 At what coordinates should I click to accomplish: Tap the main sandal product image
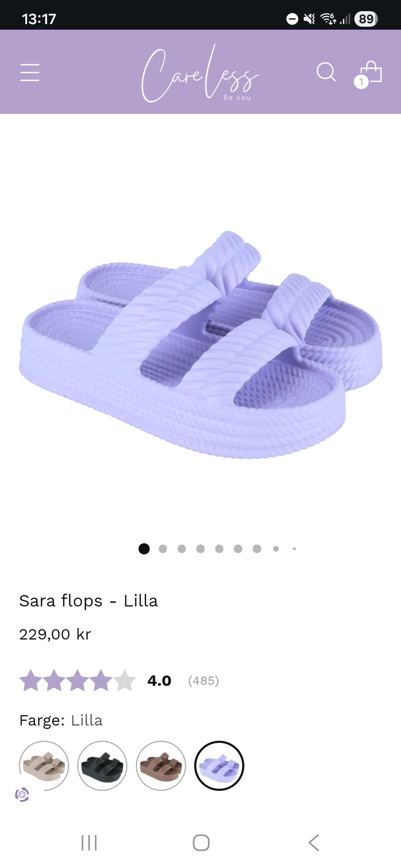[x=200, y=345]
